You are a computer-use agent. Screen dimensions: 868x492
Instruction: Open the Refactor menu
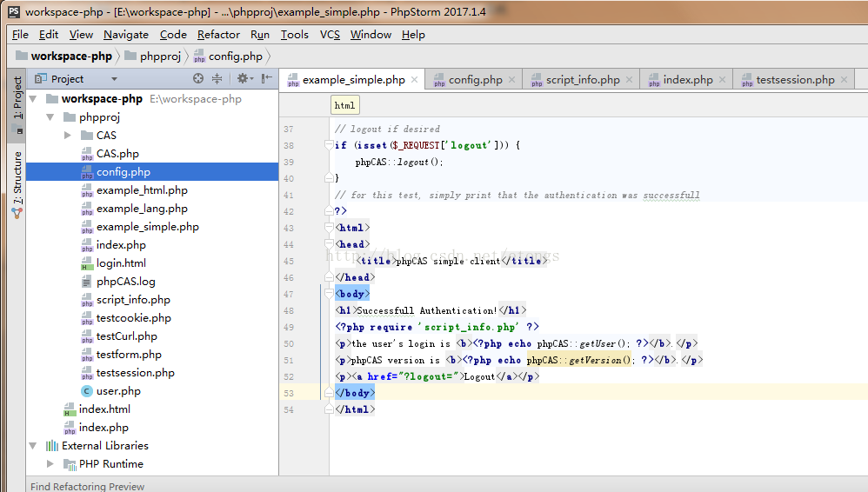tap(218, 34)
